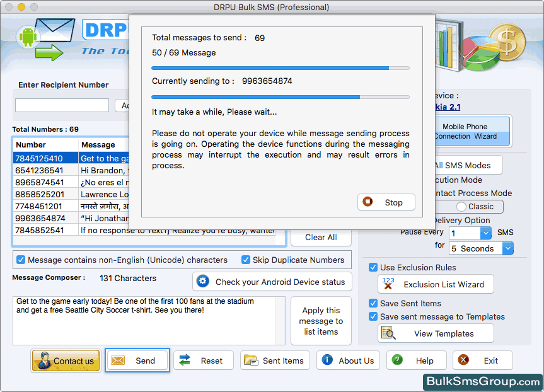
Task: Click Clear All button
Action: pos(321,238)
